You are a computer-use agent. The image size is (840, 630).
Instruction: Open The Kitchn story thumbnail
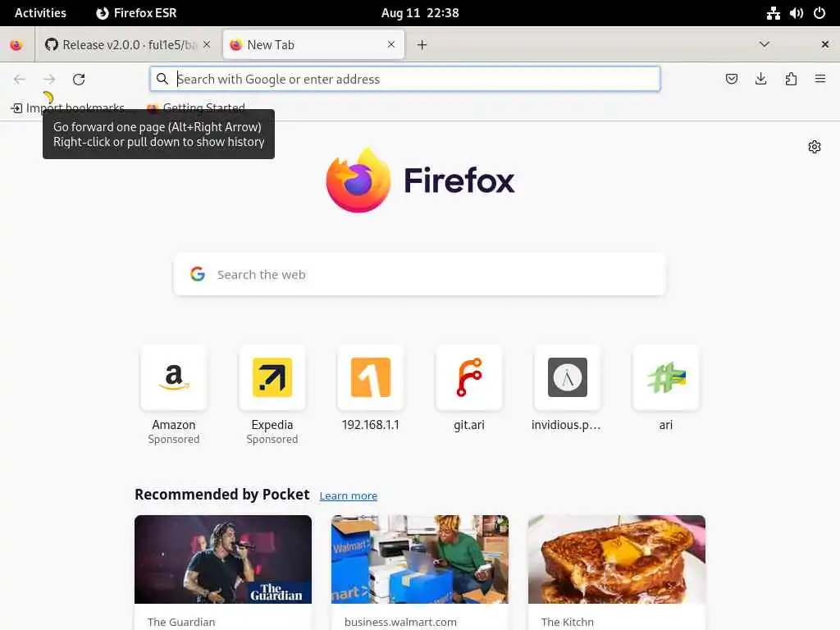pos(617,559)
